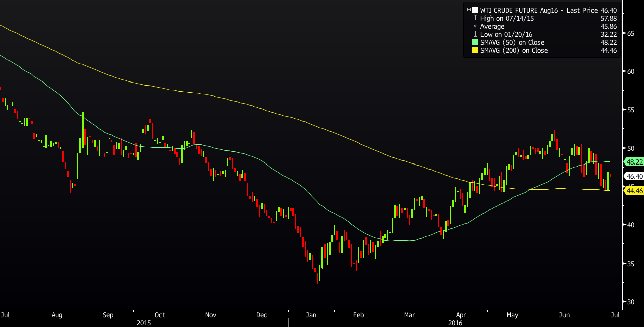The height and width of the screenshot is (327, 644).
Task: Click the Sep label on time axis
Action: point(108,315)
